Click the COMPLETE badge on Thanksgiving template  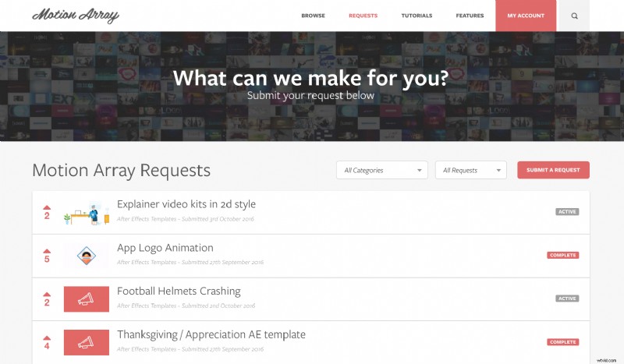pyautogui.click(x=562, y=342)
